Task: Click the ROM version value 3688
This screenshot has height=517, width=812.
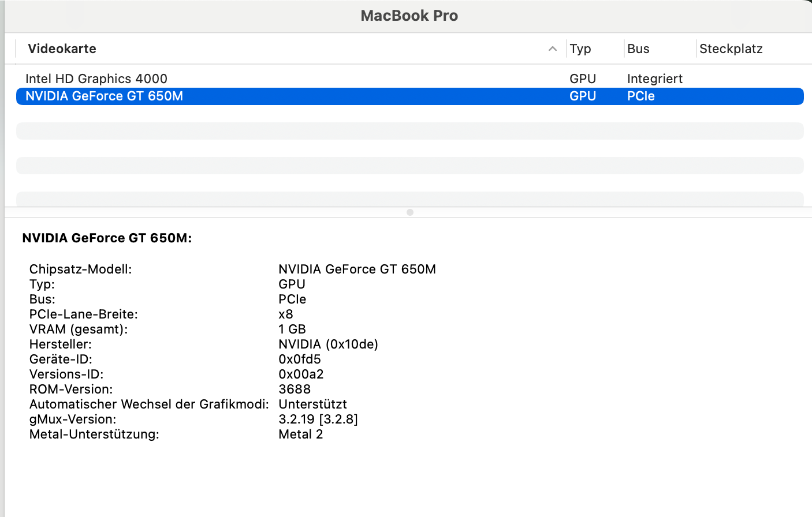Action: point(295,389)
